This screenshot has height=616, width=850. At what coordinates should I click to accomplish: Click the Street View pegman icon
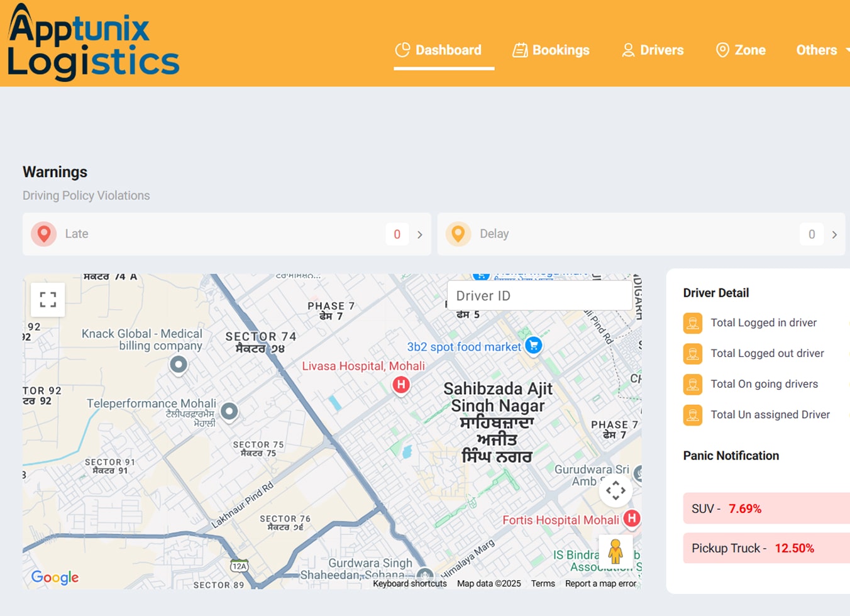tap(615, 551)
